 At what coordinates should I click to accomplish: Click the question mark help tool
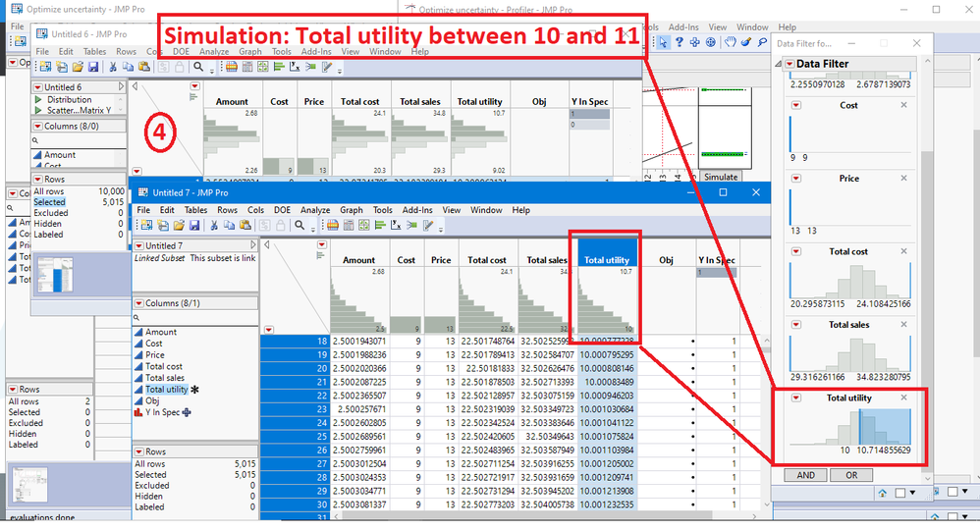[x=681, y=41]
